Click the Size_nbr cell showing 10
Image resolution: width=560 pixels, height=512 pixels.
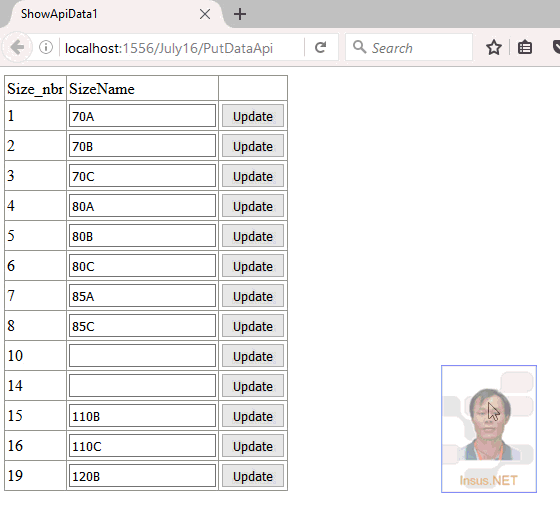coord(35,356)
